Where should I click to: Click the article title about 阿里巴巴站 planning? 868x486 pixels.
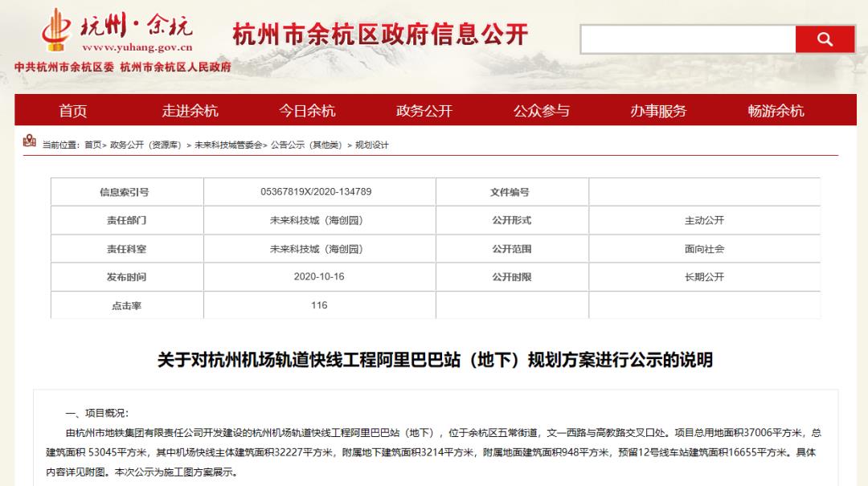tap(435, 360)
